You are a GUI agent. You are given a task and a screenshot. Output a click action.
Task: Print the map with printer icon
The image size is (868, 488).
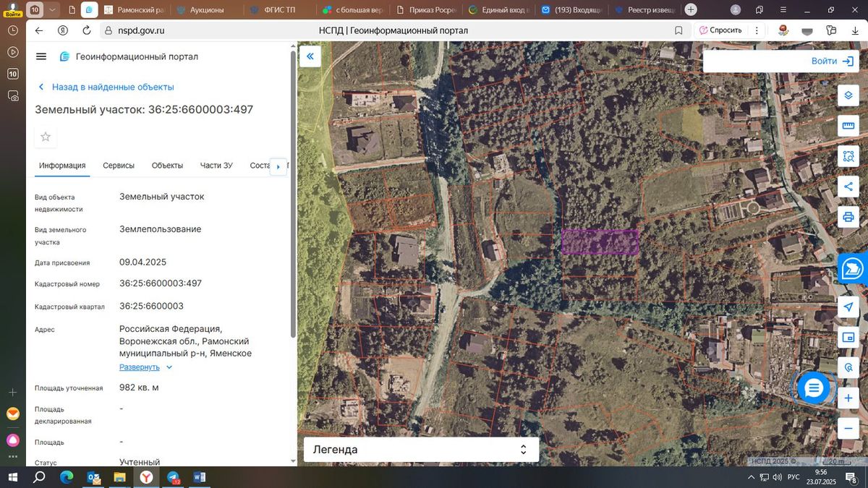[x=848, y=217]
